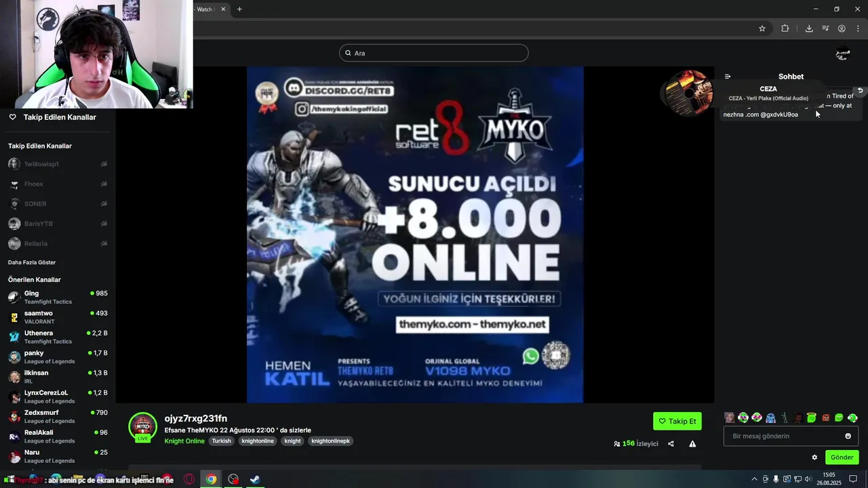Click the taskbar volume speaker icon
868x488 pixels.
[x=808, y=479]
